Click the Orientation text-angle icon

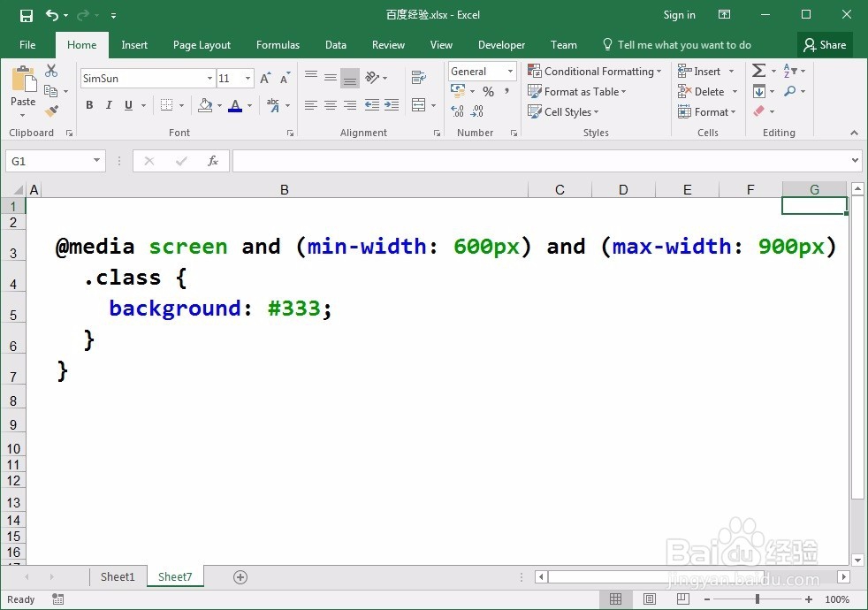click(x=372, y=78)
